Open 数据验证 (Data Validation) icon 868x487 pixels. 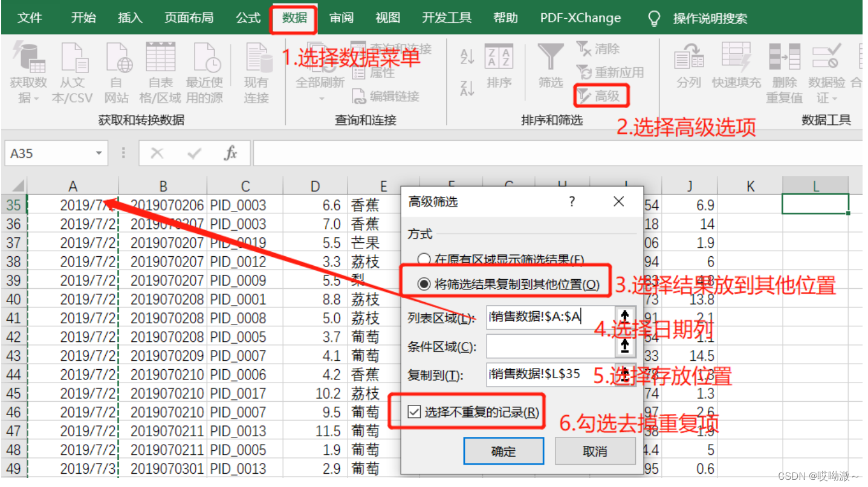tap(827, 57)
